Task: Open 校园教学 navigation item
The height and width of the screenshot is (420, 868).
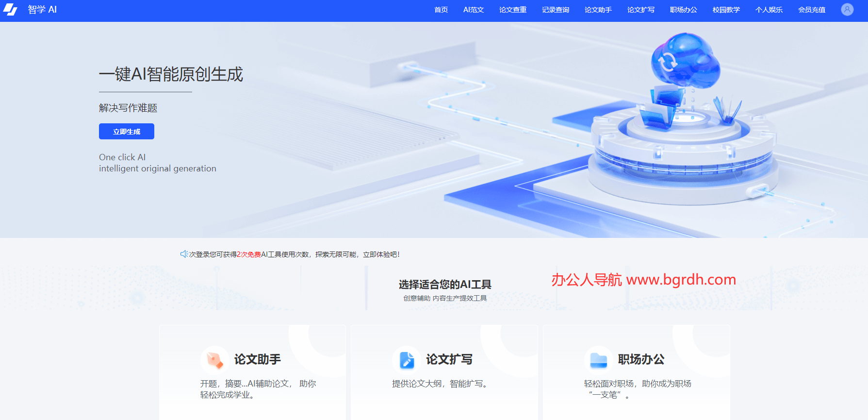Action: (726, 10)
